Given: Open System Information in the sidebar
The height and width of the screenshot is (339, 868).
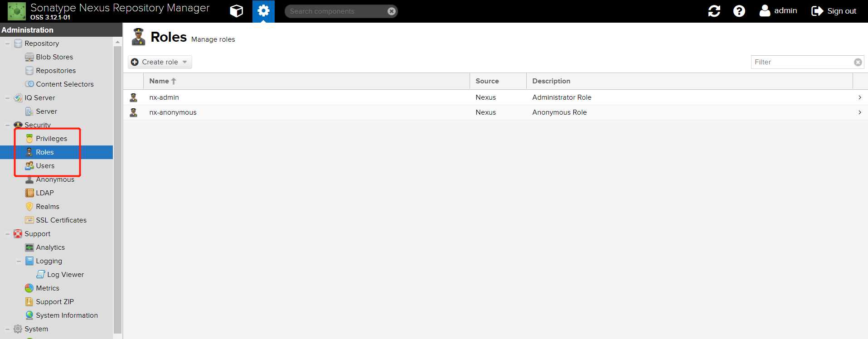Looking at the screenshot, I should [x=67, y=315].
